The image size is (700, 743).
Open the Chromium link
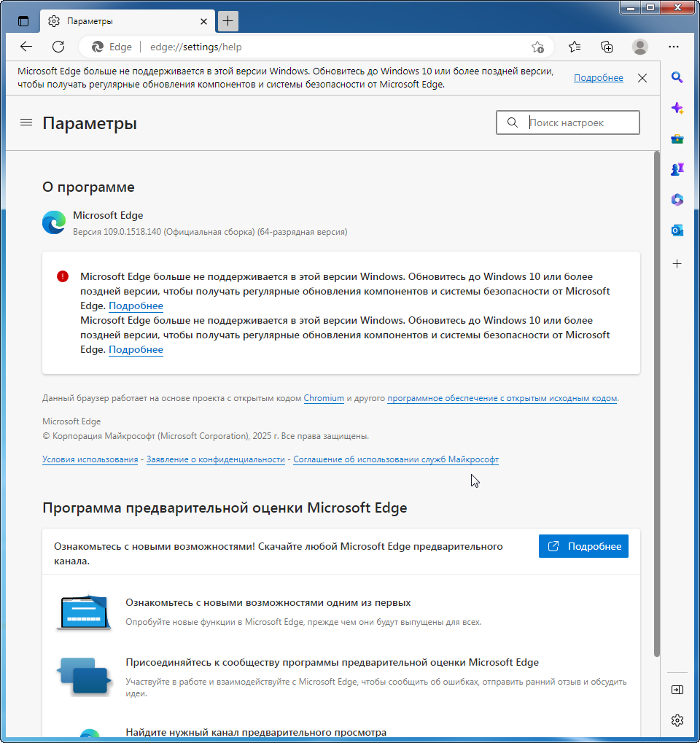pos(324,398)
